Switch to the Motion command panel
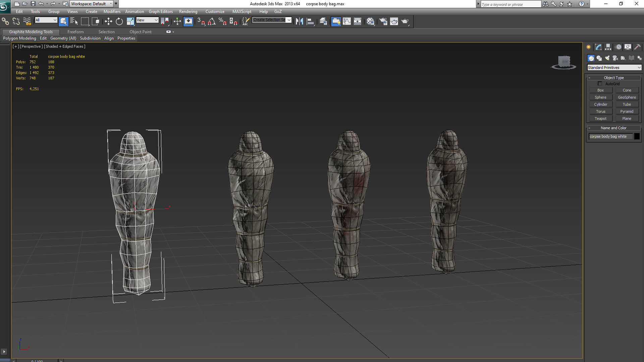This screenshot has width=644, height=362. pyautogui.click(x=618, y=47)
